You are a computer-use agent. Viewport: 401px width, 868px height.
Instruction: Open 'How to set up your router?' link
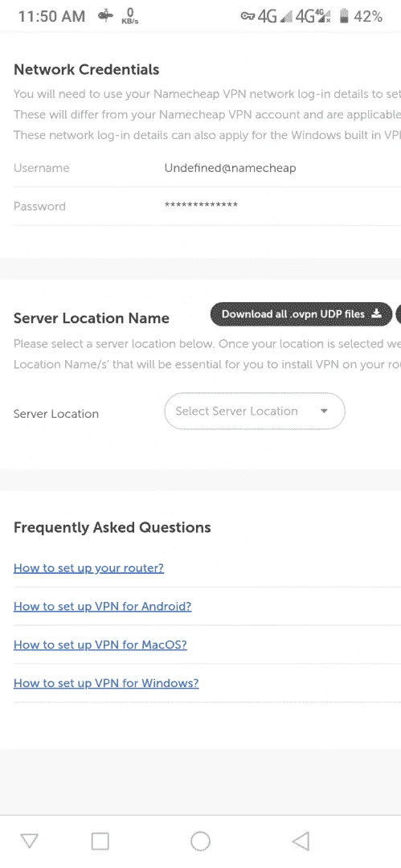[x=88, y=567]
